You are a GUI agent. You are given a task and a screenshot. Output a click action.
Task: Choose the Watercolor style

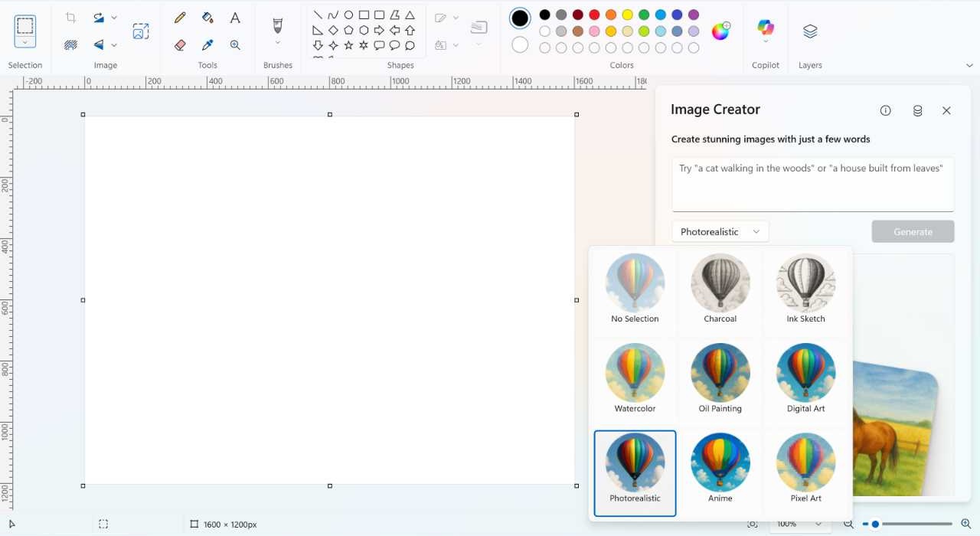pos(635,380)
